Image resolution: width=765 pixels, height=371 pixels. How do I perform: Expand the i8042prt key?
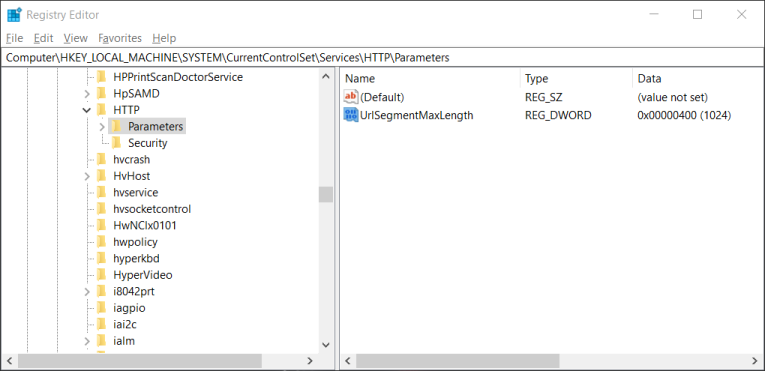pyautogui.click(x=87, y=291)
